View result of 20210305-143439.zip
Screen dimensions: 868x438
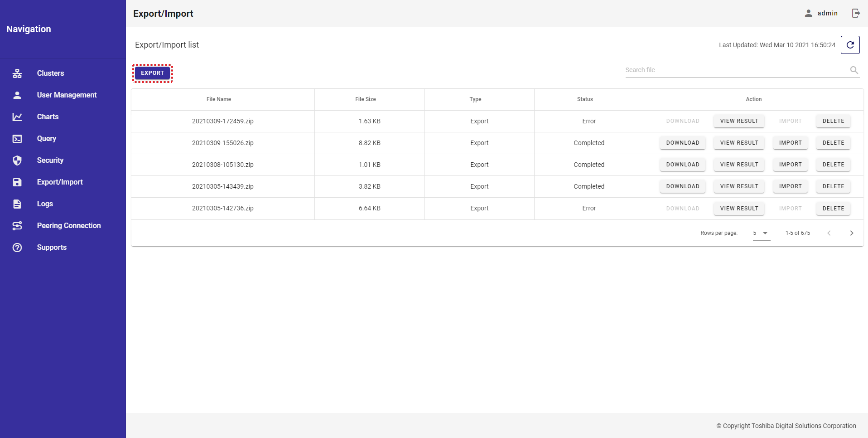(x=739, y=186)
